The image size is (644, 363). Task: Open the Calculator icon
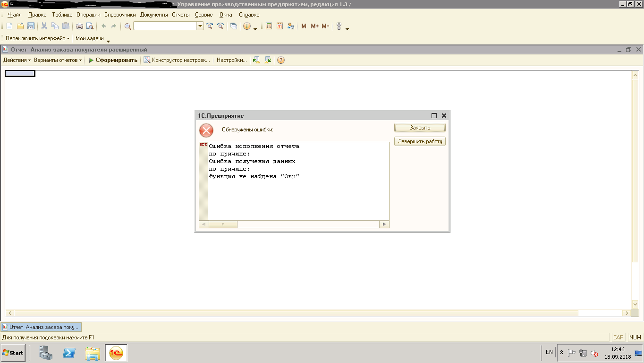[269, 26]
